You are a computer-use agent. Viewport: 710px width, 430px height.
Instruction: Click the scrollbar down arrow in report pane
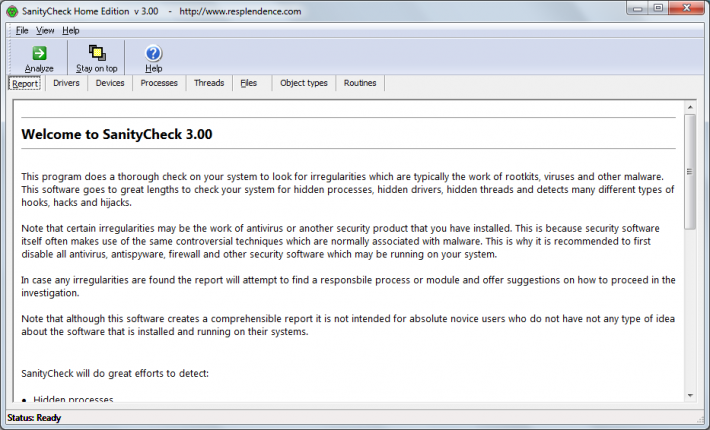[x=690, y=396]
